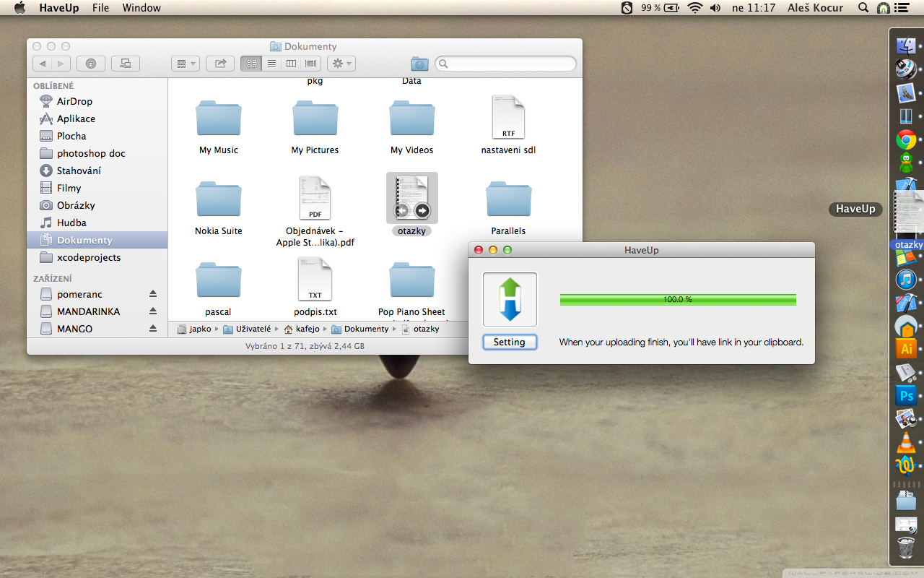Click the Connect to Server toolbar icon
The height and width of the screenshot is (578, 924).
pos(126,64)
